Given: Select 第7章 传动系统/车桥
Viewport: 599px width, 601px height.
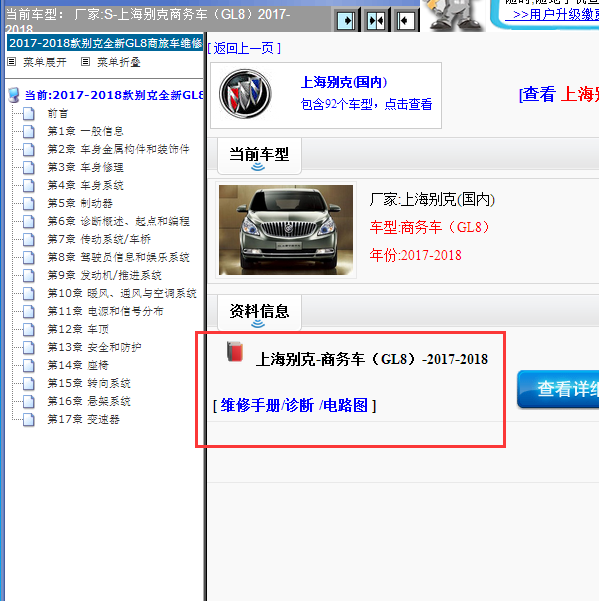Looking at the screenshot, I should point(99,240).
